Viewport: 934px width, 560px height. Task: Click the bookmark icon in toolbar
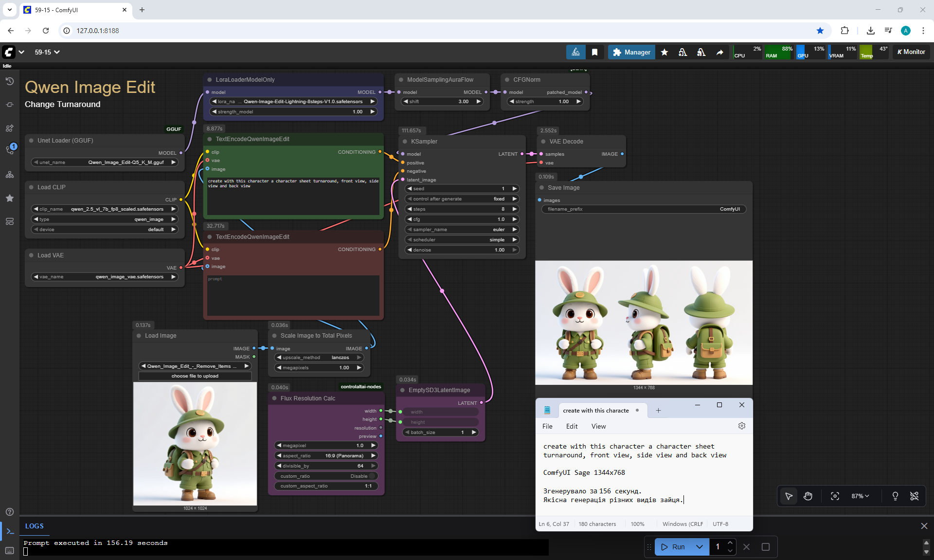click(x=594, y=52)
